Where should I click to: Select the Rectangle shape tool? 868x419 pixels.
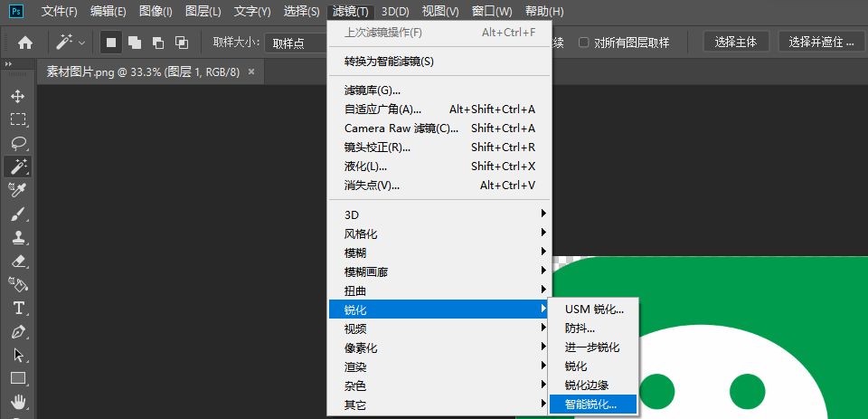18,378
